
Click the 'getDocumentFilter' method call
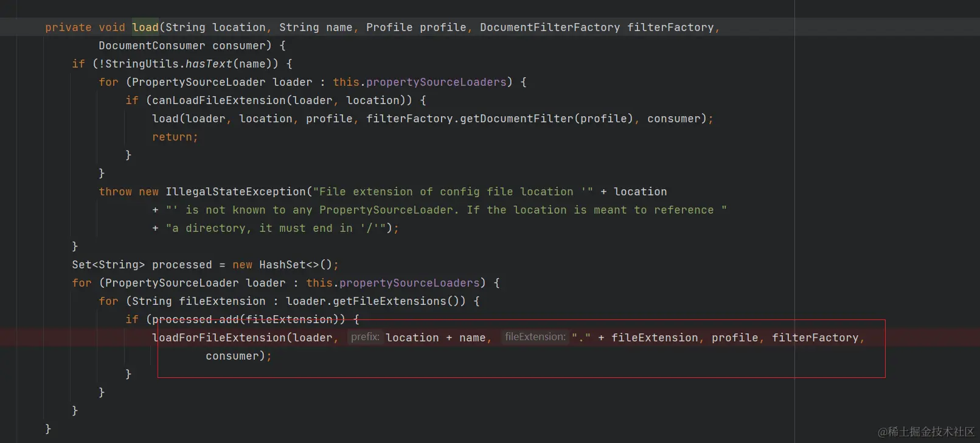(x=516, y=119)
